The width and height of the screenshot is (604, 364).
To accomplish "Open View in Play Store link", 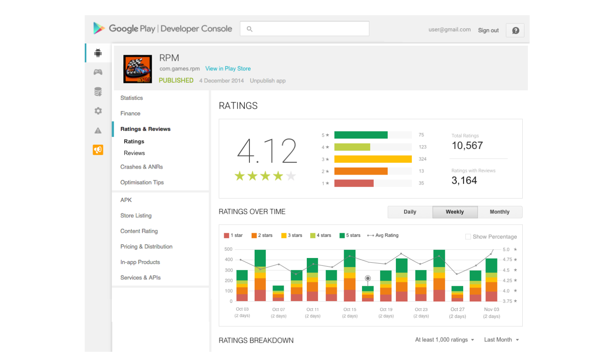I will pos(228,69).
